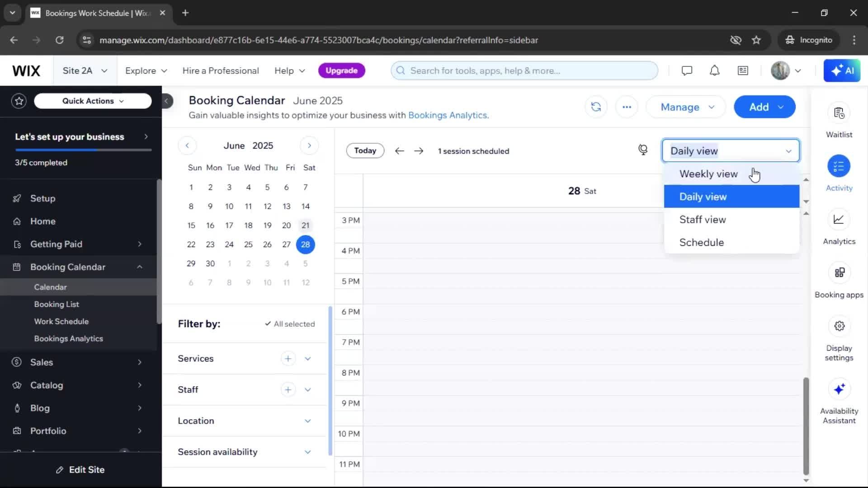Add a service filter with plus icon
868x488 pixels.
288,359
